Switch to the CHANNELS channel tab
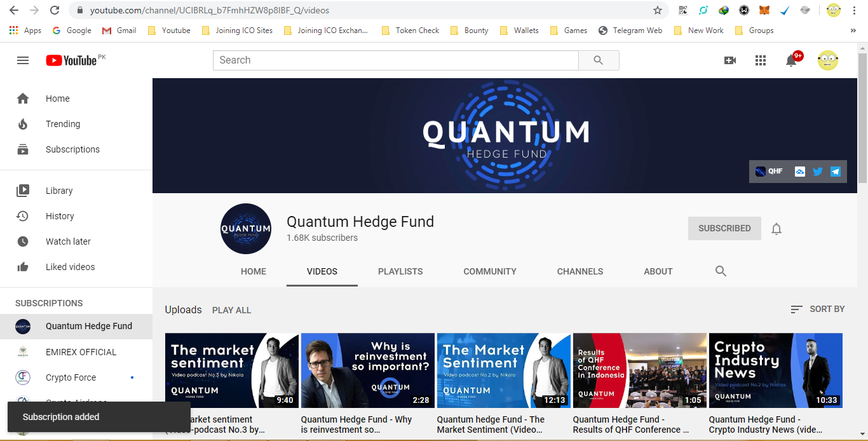Viewport: 868px width, 441px height. (580, 271)
